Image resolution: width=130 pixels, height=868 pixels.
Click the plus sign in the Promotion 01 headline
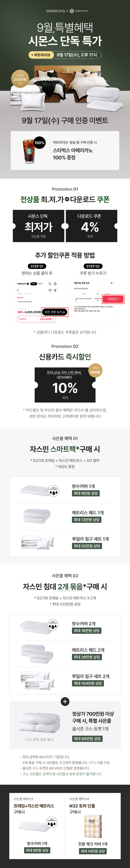[x=67, y=200]
